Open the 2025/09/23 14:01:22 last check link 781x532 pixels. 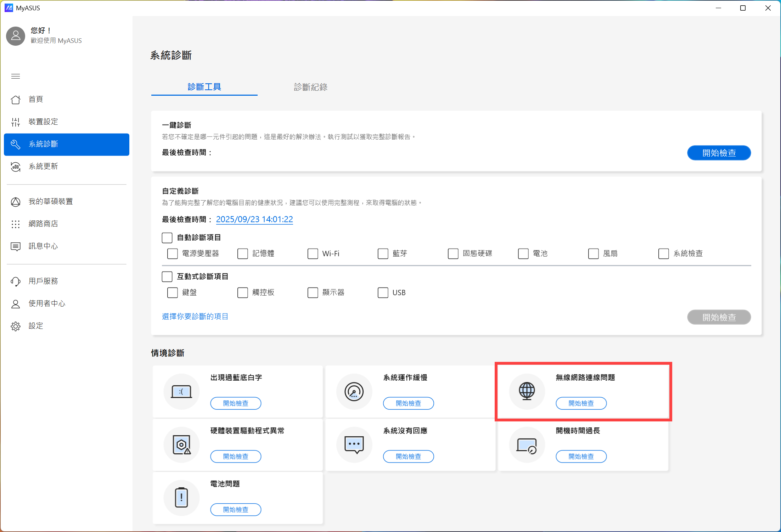[x=254, y=219]
